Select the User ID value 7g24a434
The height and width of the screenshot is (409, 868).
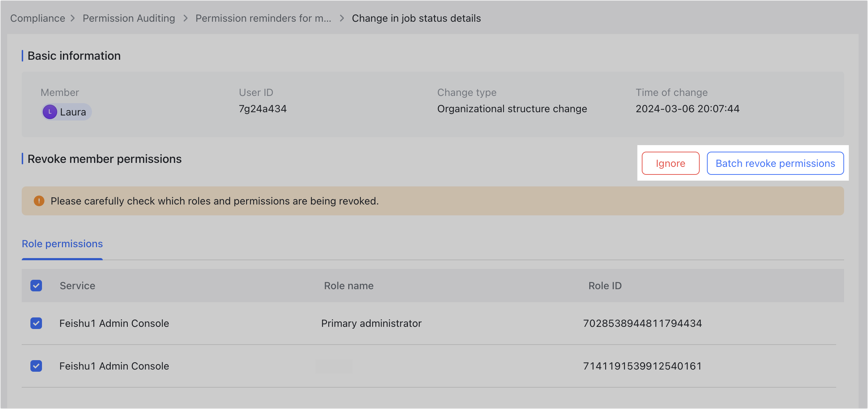[x=263, y=109]
